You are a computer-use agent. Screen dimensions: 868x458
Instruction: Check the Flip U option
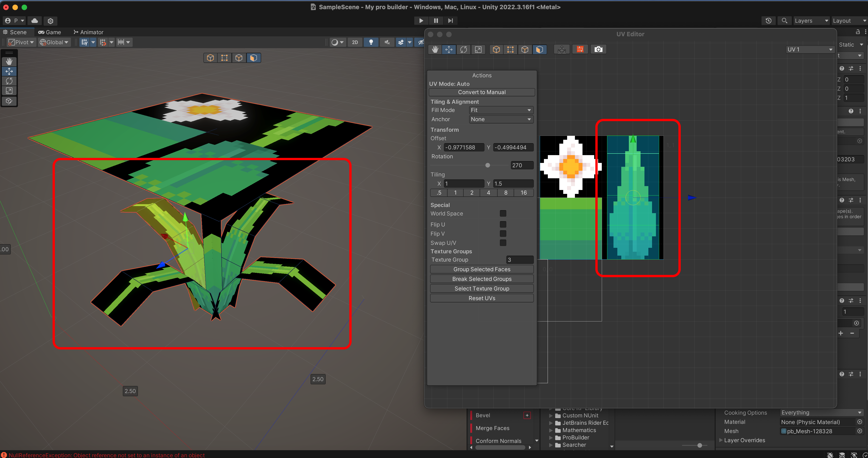503,224
